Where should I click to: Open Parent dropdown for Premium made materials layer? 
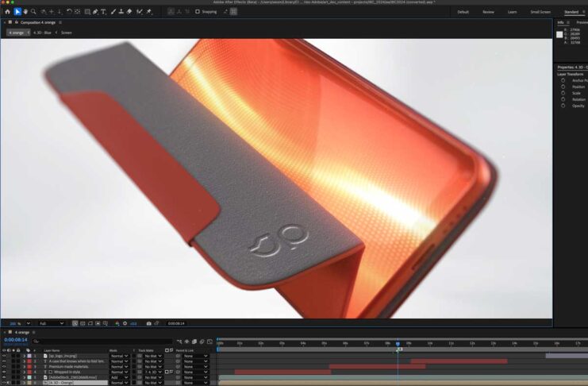click(195, 366)
